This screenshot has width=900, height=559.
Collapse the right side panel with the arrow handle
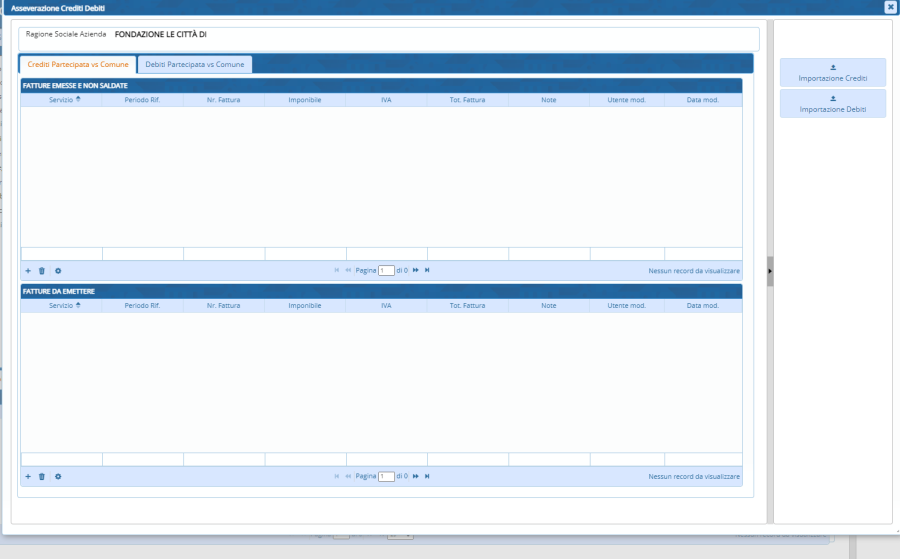click(x=770, y=271)
